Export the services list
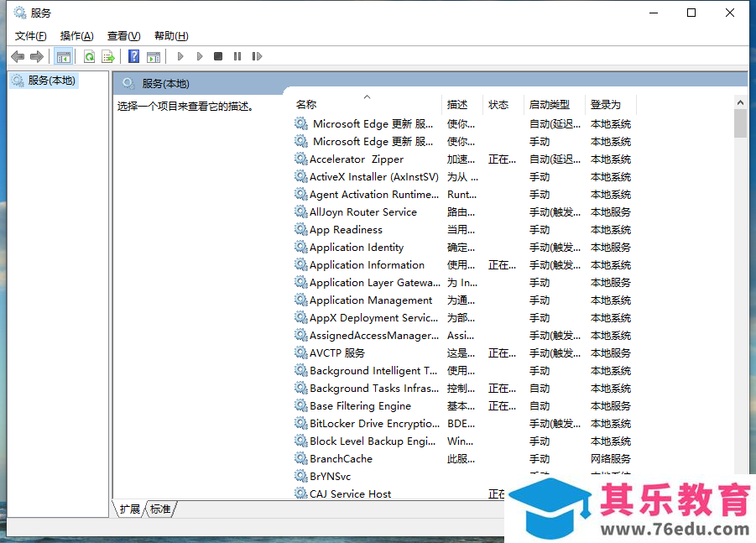The width and height of the screenshot is (756, 543). click(108, 56)
